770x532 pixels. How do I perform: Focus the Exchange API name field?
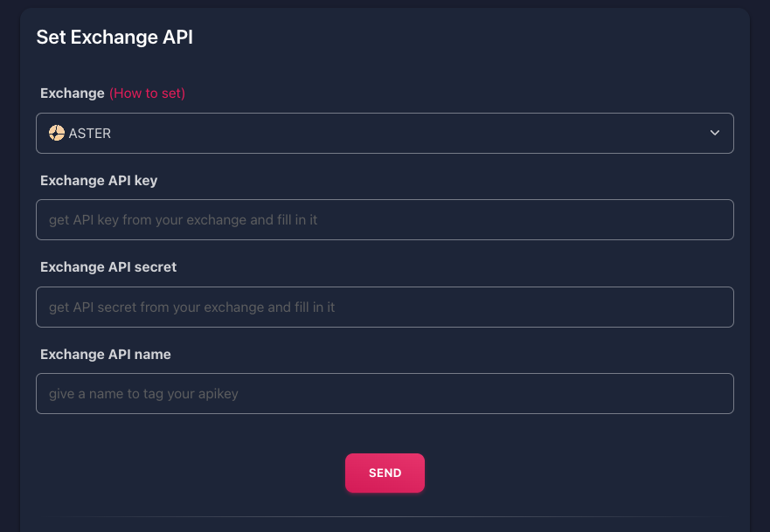pos(385,394)
